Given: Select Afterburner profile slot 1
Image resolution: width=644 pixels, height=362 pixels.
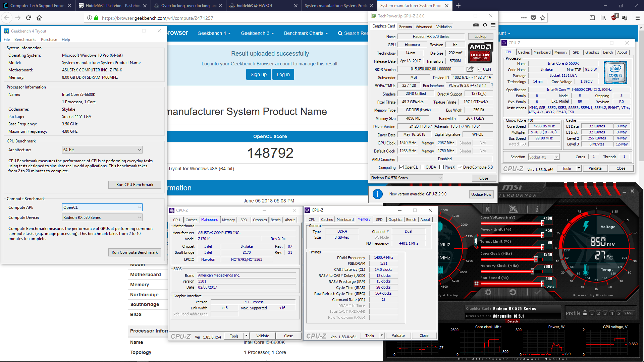Looking at the screenshot, I should pyautogui.click(x=592, y=313).
